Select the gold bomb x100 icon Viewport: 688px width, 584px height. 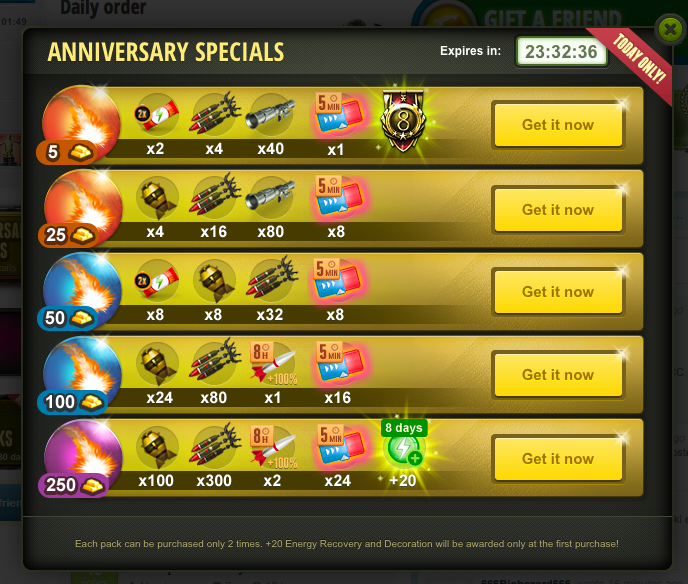(157, 448)
